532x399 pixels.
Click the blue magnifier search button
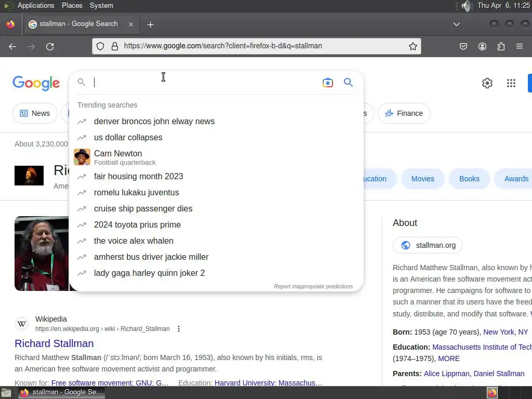coord(348,82)
